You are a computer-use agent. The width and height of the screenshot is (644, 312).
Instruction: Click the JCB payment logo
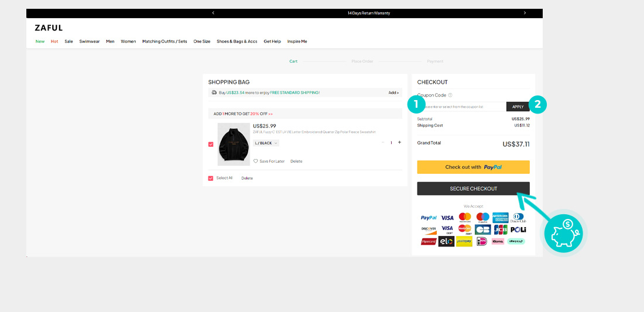[500, 229]
